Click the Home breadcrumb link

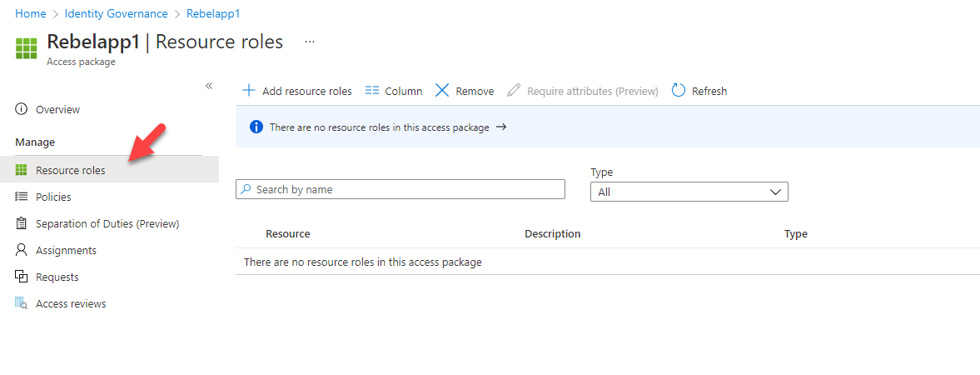[x=31, y=13]
